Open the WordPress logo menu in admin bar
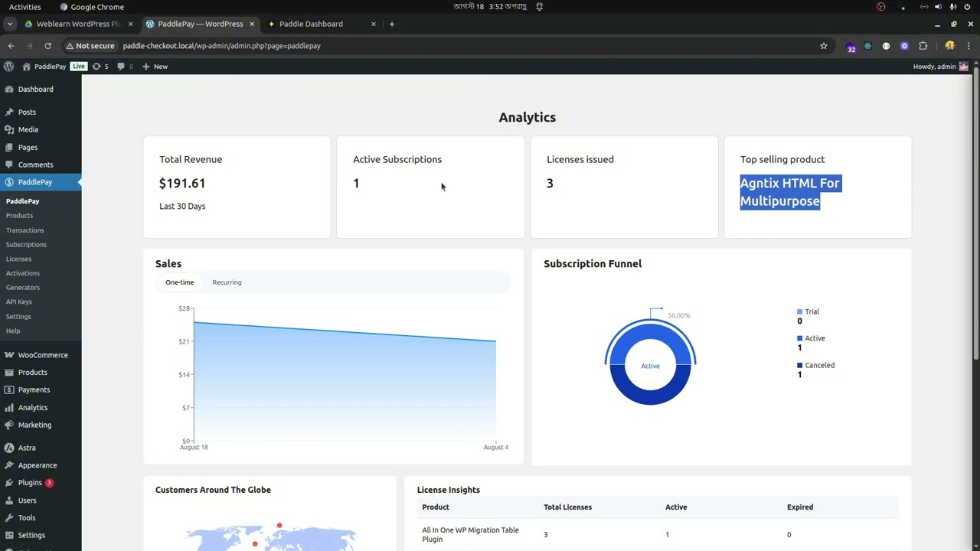 point(8,67)
